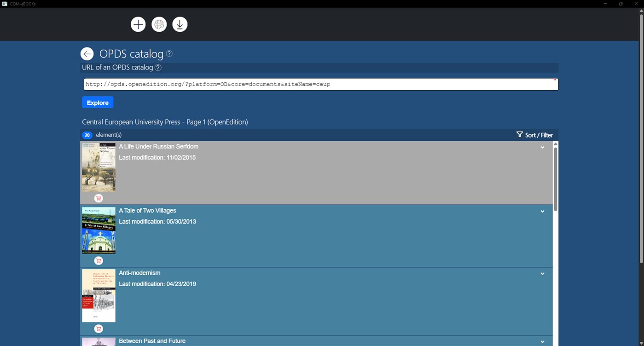Select the A Tale of Two Villages cover thumbnail
This screenshot has height=346, width=644.
click(x=98, y=230)
